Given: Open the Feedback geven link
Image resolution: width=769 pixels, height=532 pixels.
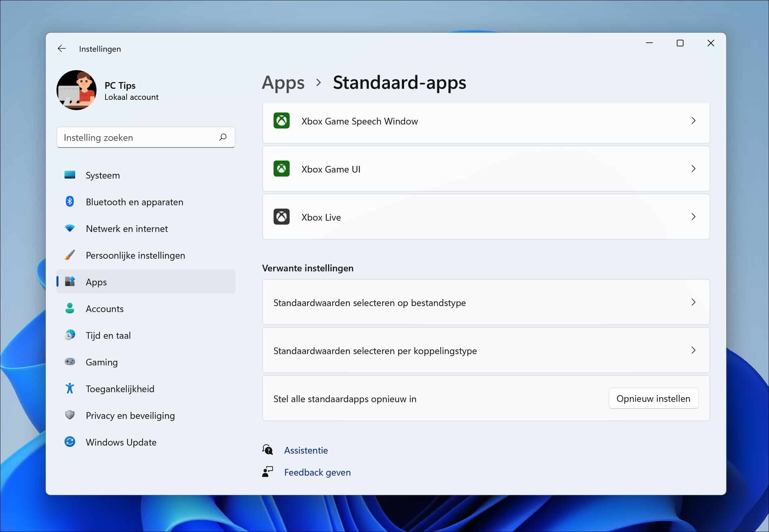Looking at the screenshot, I should [317, 472].
